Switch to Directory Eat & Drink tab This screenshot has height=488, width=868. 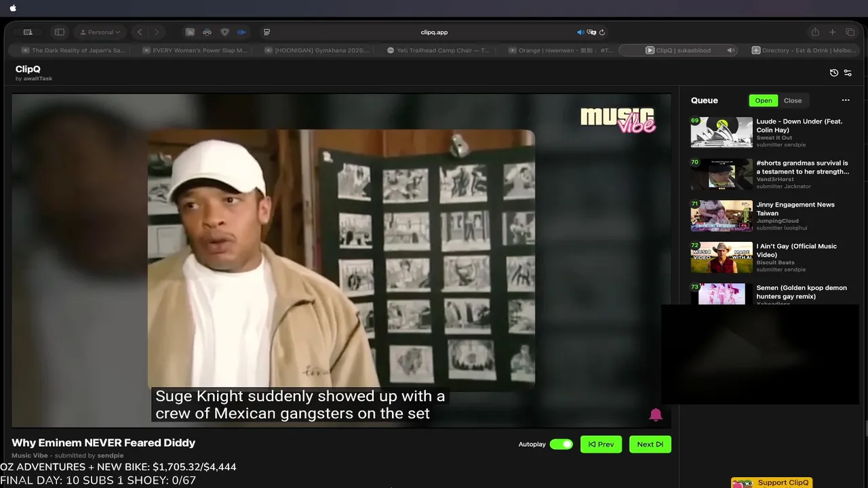point(804,50)
